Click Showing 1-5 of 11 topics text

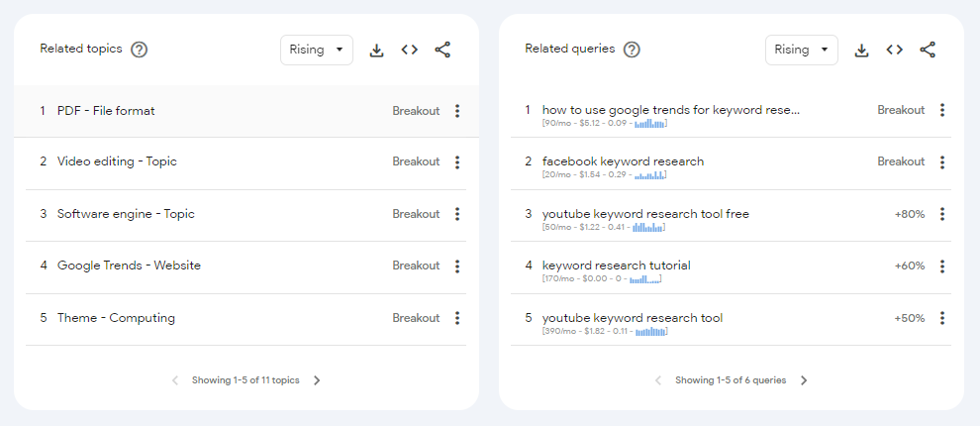245,380
